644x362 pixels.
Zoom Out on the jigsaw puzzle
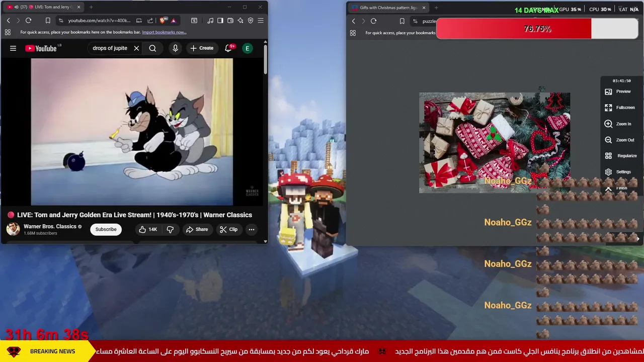[619, 140]
